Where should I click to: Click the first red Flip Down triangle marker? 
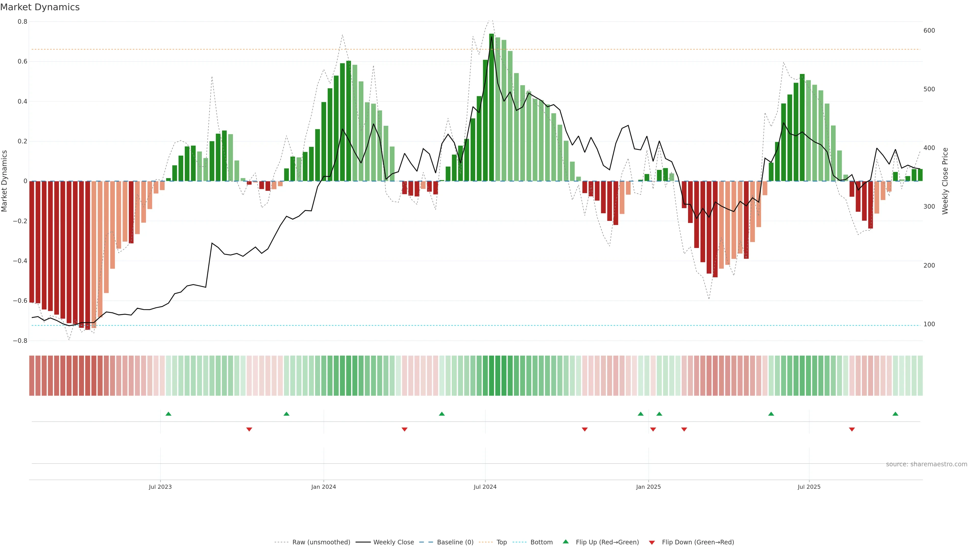click(249, 429)
